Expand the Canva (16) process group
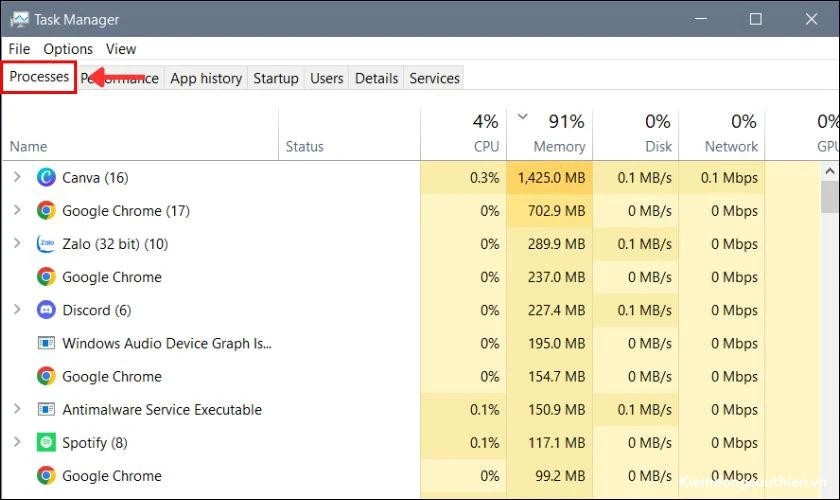This screenshot has width=840, height=500. [x=17, y=177]
